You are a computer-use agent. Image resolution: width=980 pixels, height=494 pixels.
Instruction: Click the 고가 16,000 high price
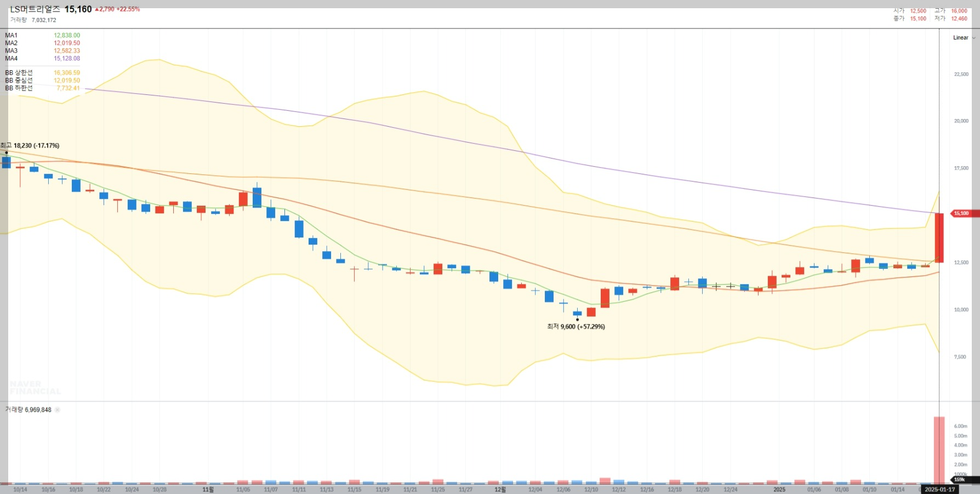click(x=951, y=11)
